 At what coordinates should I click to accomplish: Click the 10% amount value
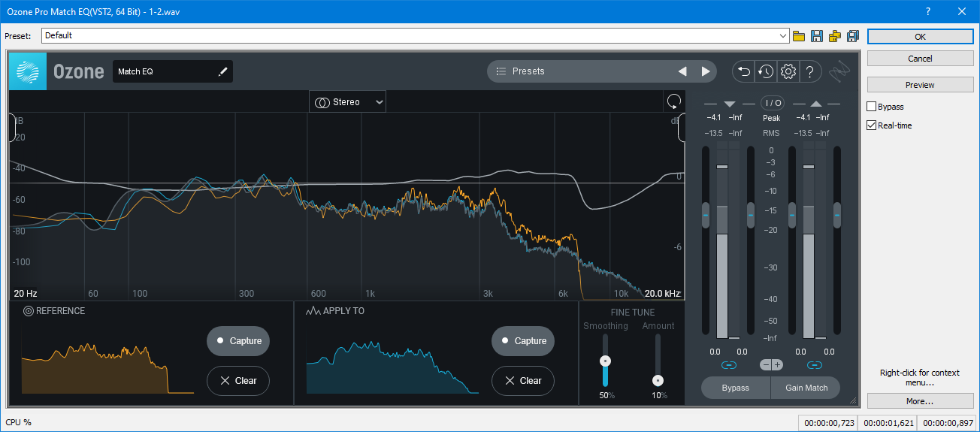pos(659,395)
